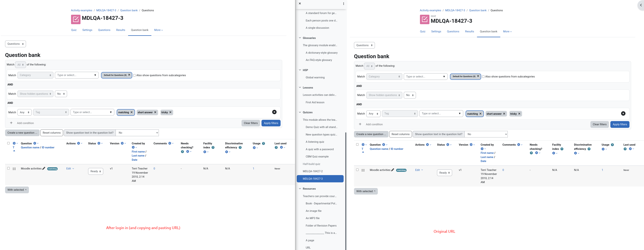This screenshot has width=644, height=250.
Task: Open With selected menu in After login view
Action: [x=17, y=190]
